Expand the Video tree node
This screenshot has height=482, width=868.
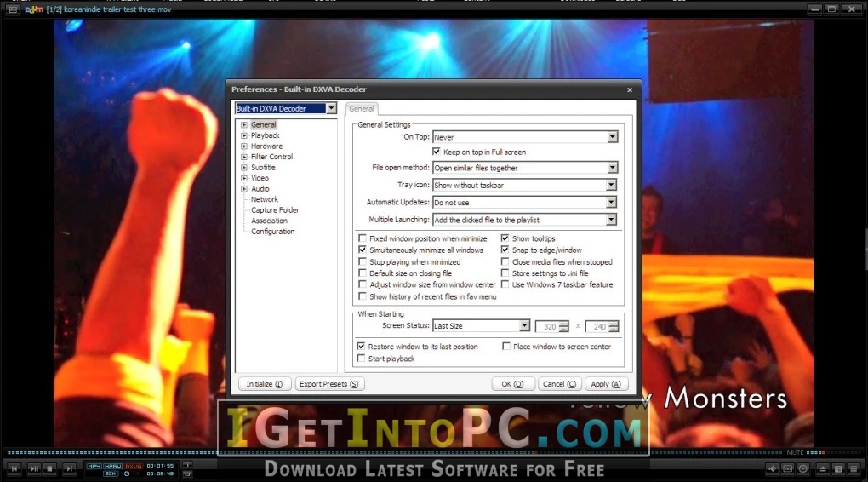click(244, 178)
